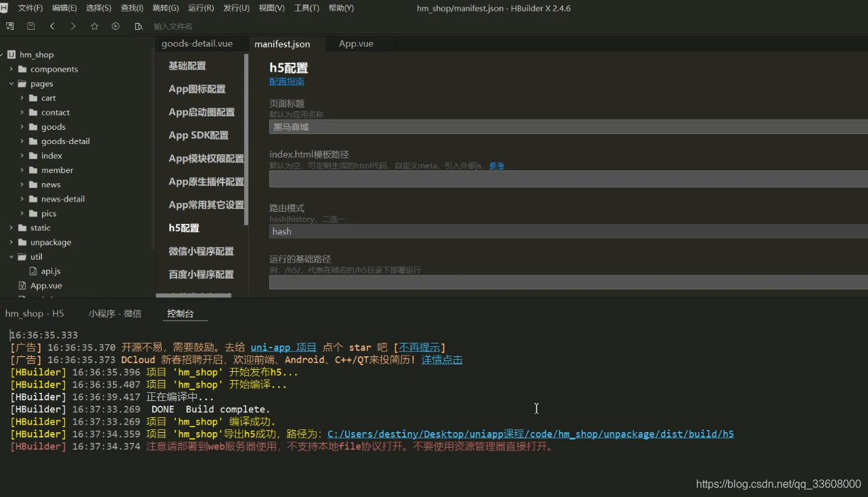Image resolution: width=868 pixels, height=497 pixels.
Task: Click the 路由模式 field showing hash
Action: 568,231
